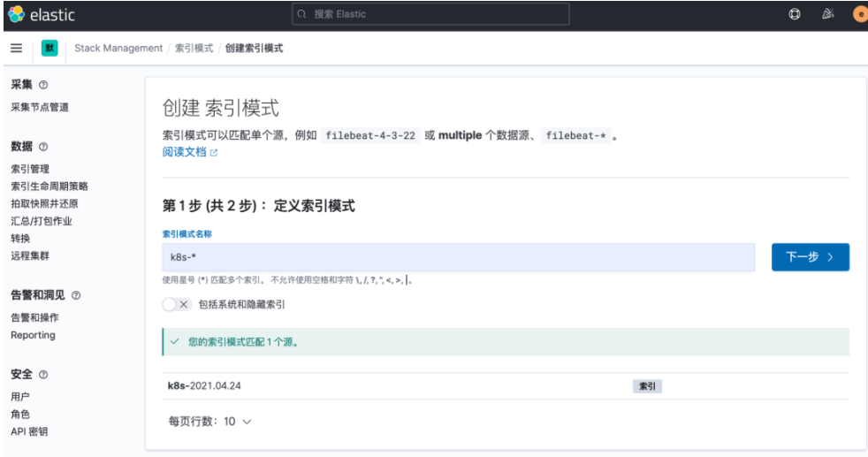Click help icon next to 安全

pyautogui.click(x=43, y=375)
